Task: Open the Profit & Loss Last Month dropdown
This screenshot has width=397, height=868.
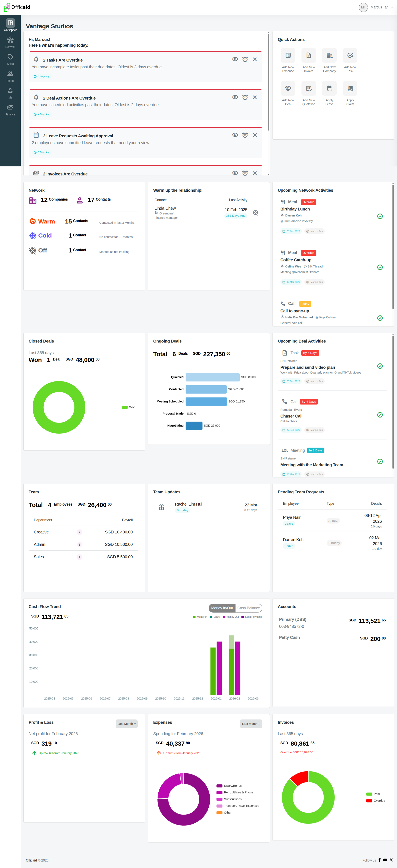Action: tap(127, 723)
